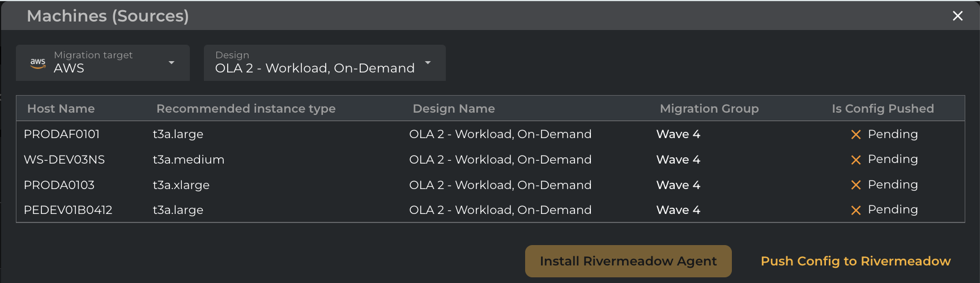Click Wave 4 for PEDEV01B0412
Image resolution: width=980 pixels, height=283 pixels.
coord(678,210)
